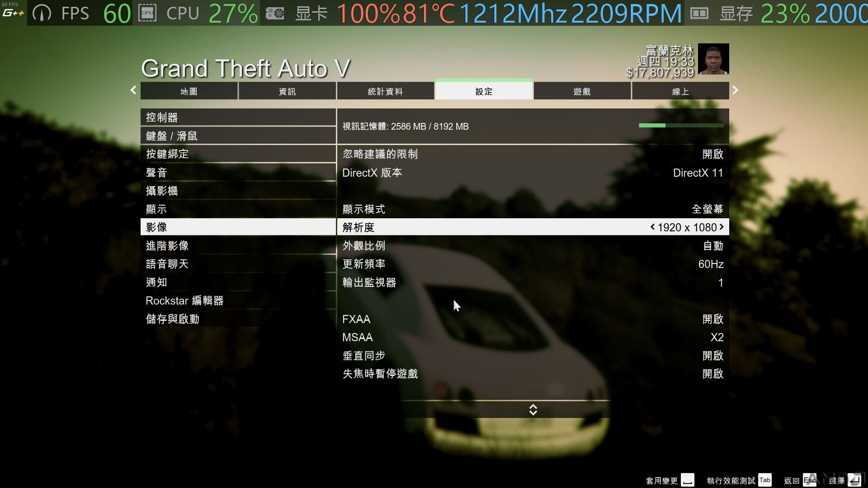The height and width of the screenshot is (488, 868).
Task: Change 更新頻率 60Hz option
Action: [533, 264]
